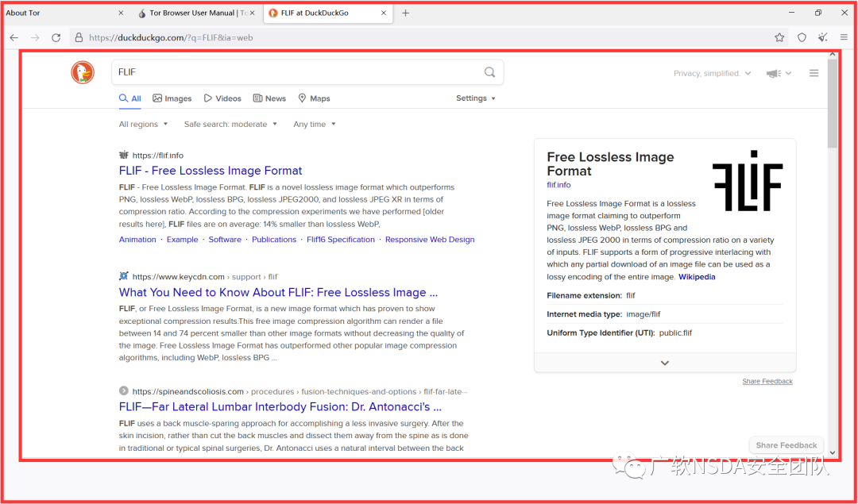Viewport: 858px width, 504px height.
Task: Select the All search category
Action: (x=130, y=98)
